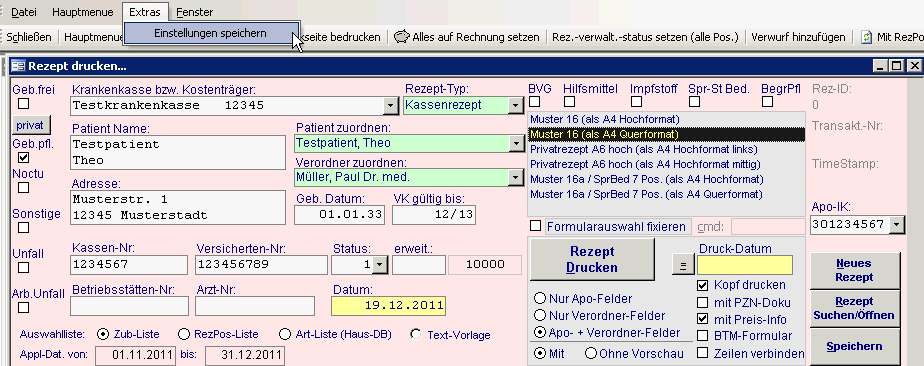Click Rezept Suchen/Öffnen button
The image size is (924, 366).
pyautogui.click(x=856, y=308)
